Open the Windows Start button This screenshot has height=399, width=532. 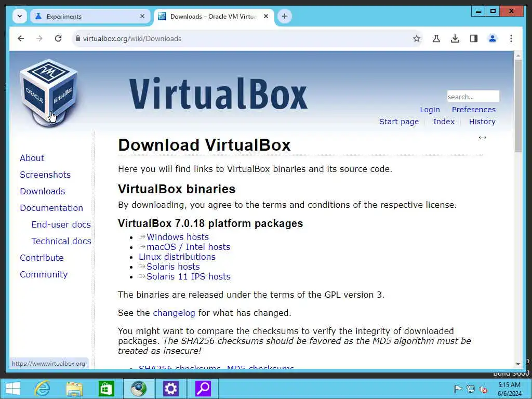click(x=13, y=389)
